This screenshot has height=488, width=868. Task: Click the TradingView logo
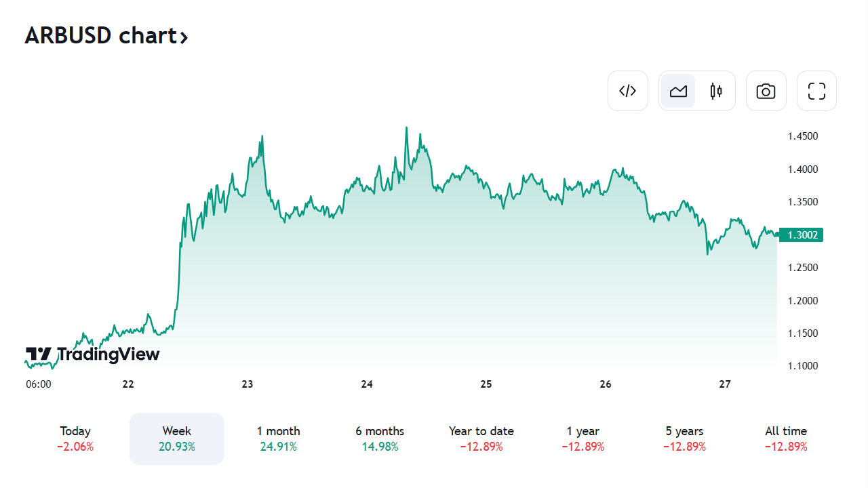point(93,354)
